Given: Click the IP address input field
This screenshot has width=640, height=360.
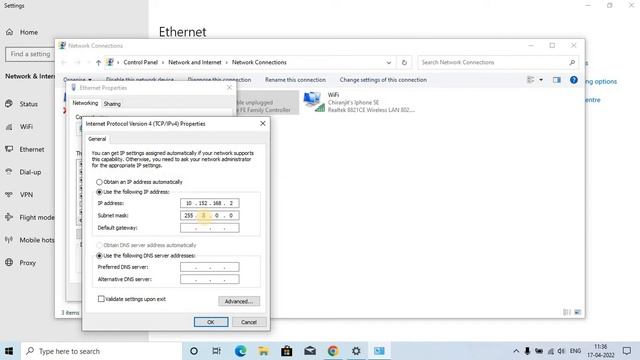Looking at the screenshot, I should pos(209,203).
